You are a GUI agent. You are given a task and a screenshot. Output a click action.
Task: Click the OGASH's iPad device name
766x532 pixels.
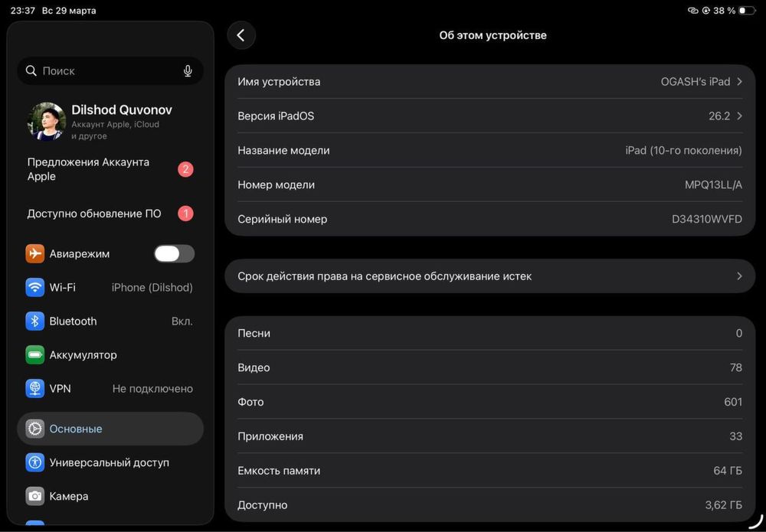[696, 81]
